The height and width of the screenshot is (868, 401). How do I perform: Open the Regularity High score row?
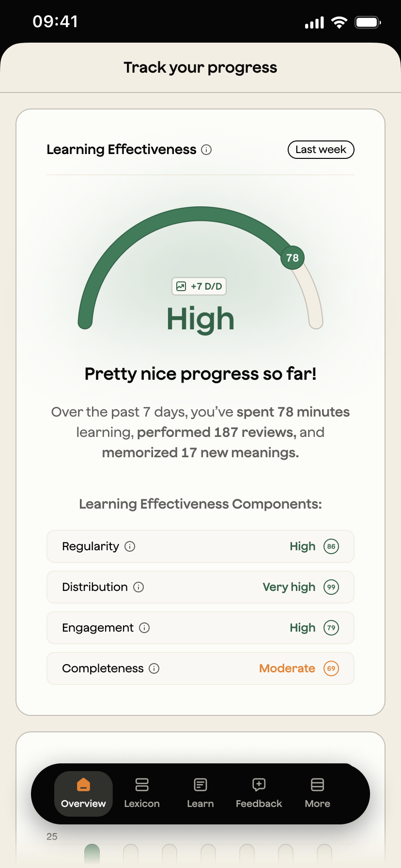pos(200,546)
